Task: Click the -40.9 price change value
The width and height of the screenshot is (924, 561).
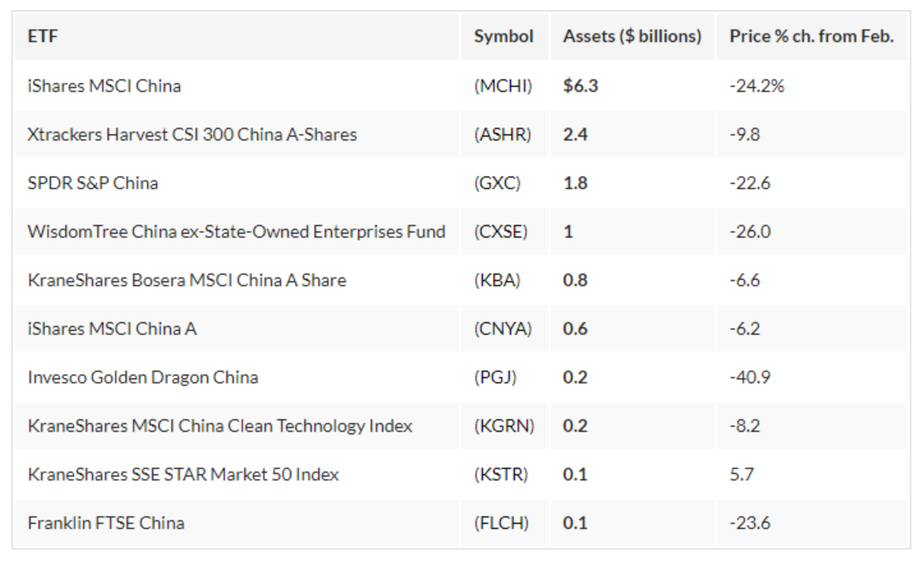Action: tap(750, 377)
